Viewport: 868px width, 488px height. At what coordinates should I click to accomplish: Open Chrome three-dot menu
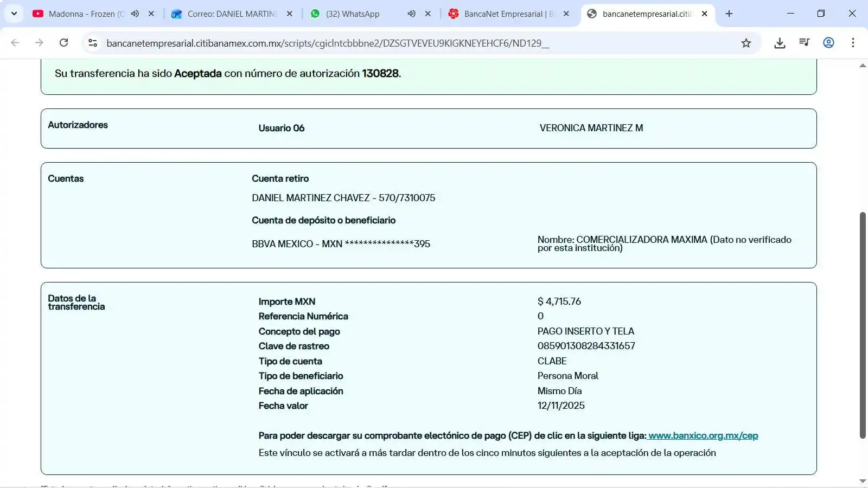853,43
